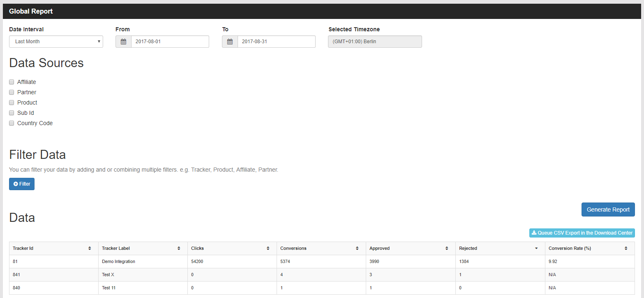This screenshot has width=644, height=298.
Task: Click the Test 11 tracker label cell
Action: coord(143,288)
